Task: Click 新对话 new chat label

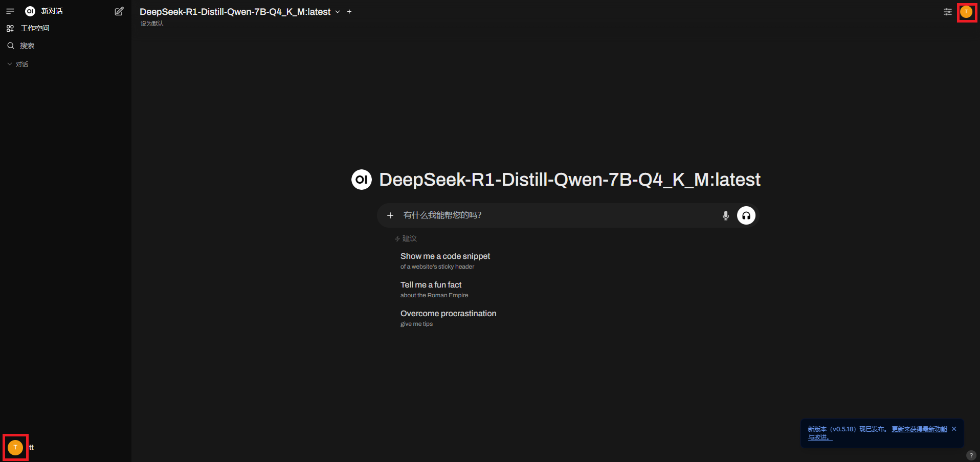Action: pyautogui.click(x=52, y=11)
